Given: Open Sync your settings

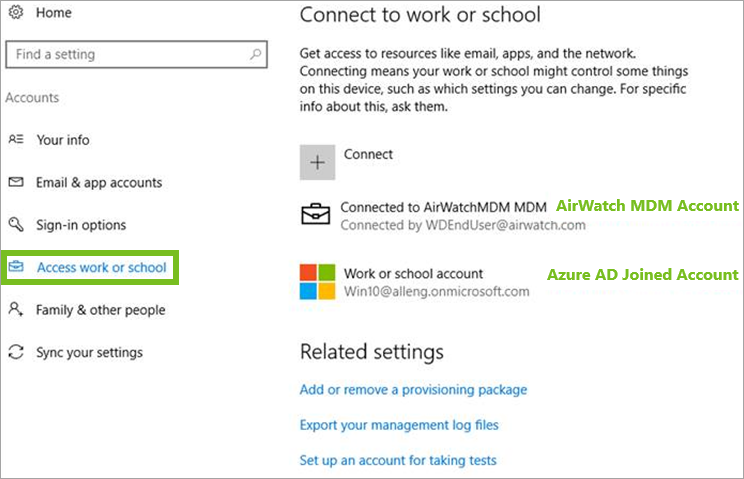Looking at the screenshot, I should [x=89, y=353].
